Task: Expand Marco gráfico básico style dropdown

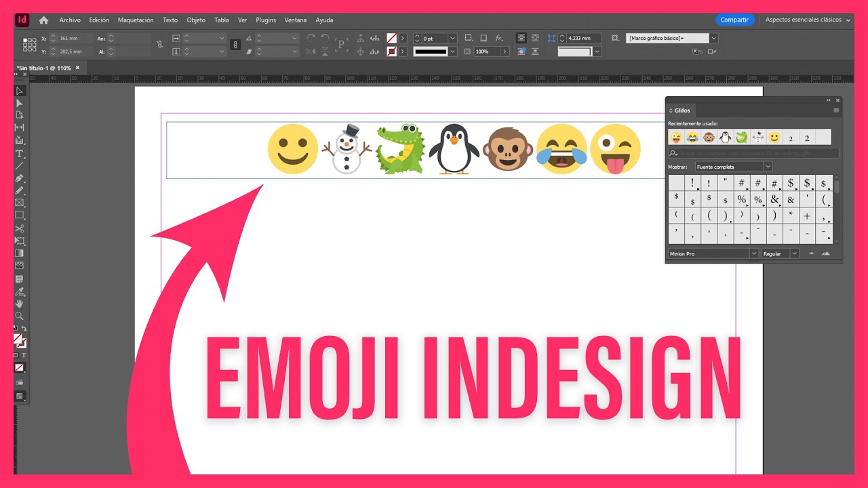Action: (x=713, y=39)
